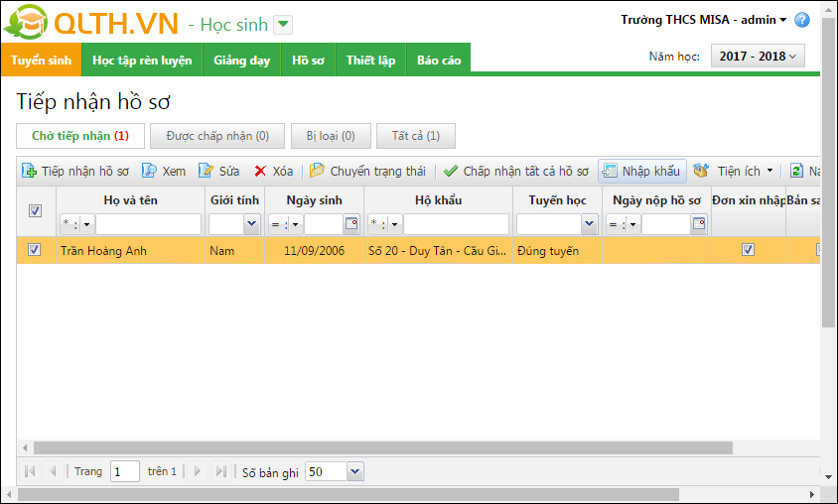This screenshot has width=838, height=504.
Task: Click the grid horizontal scrollbar thumb
Action: pos(383,447)
